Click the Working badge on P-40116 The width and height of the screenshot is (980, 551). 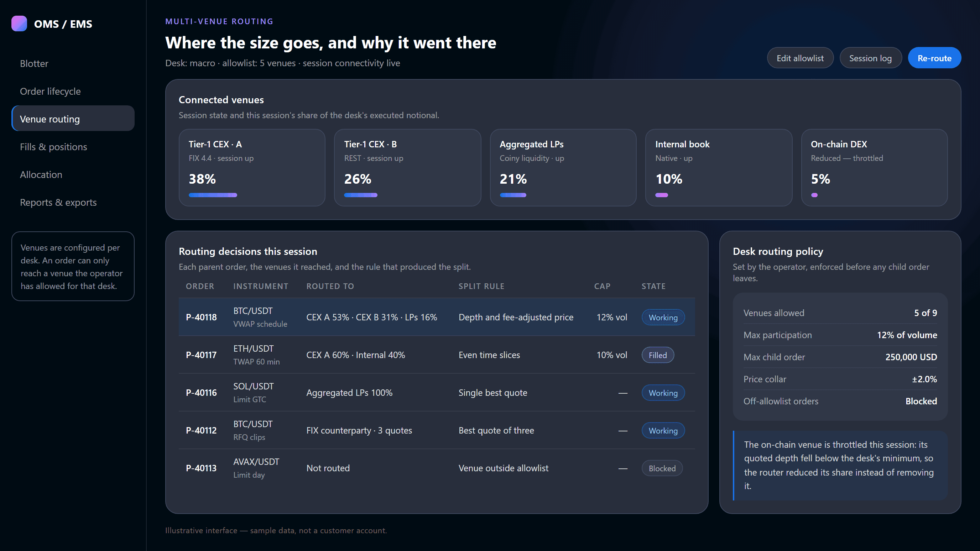pyautogui.click(x=663, y=393)
